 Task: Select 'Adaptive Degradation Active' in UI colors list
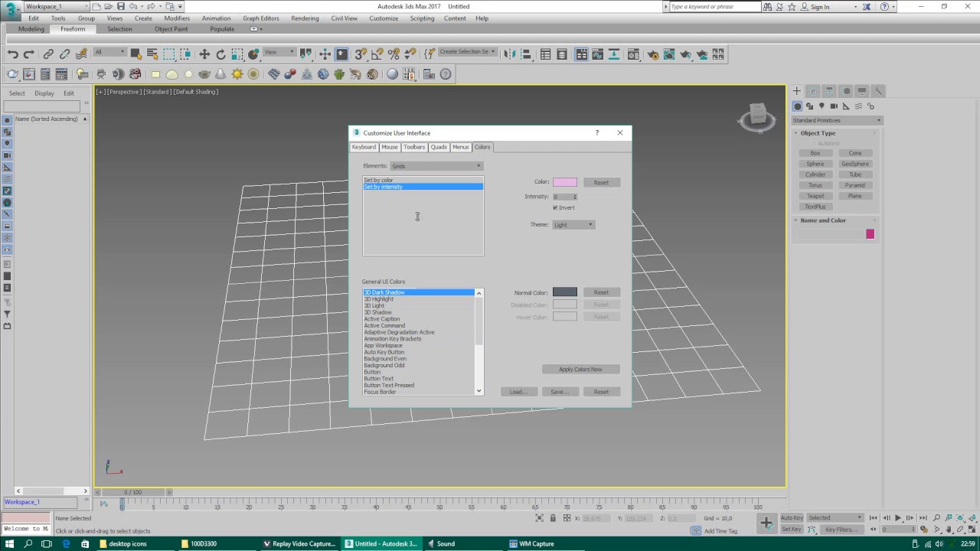point(419,332)
